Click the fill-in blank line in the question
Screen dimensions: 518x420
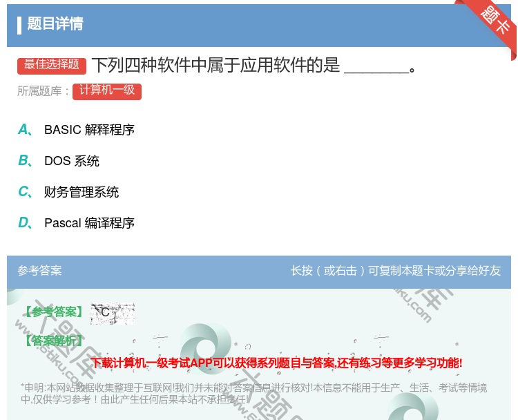pyautogui.click(x=376, y=72)
